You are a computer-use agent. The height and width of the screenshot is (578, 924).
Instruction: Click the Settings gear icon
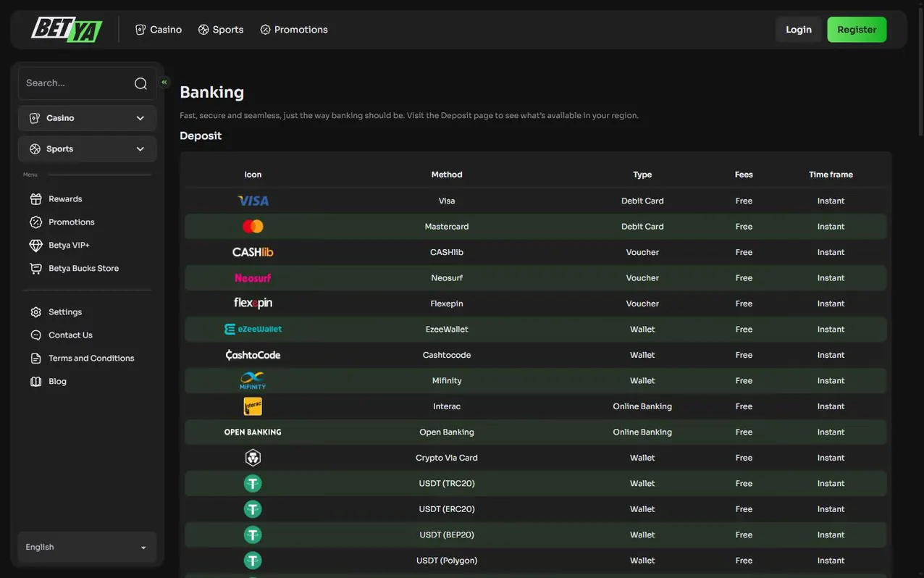point(35,312)
